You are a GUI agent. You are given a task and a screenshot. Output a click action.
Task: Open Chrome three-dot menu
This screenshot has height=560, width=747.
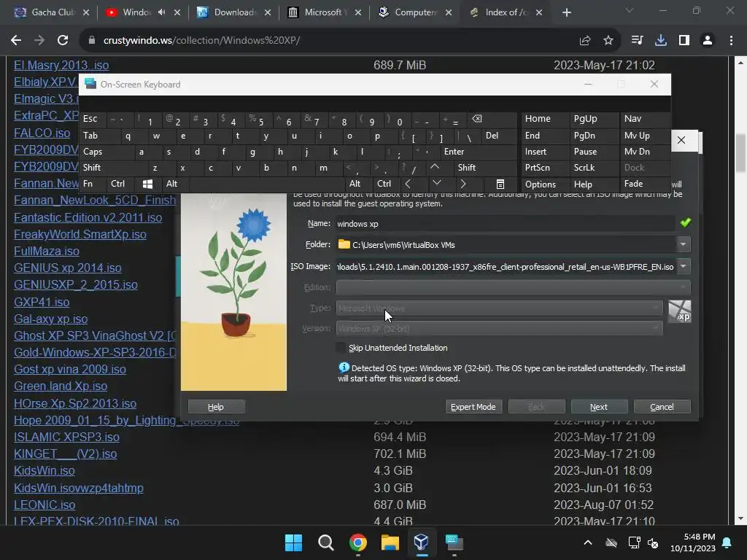(731, 41)
